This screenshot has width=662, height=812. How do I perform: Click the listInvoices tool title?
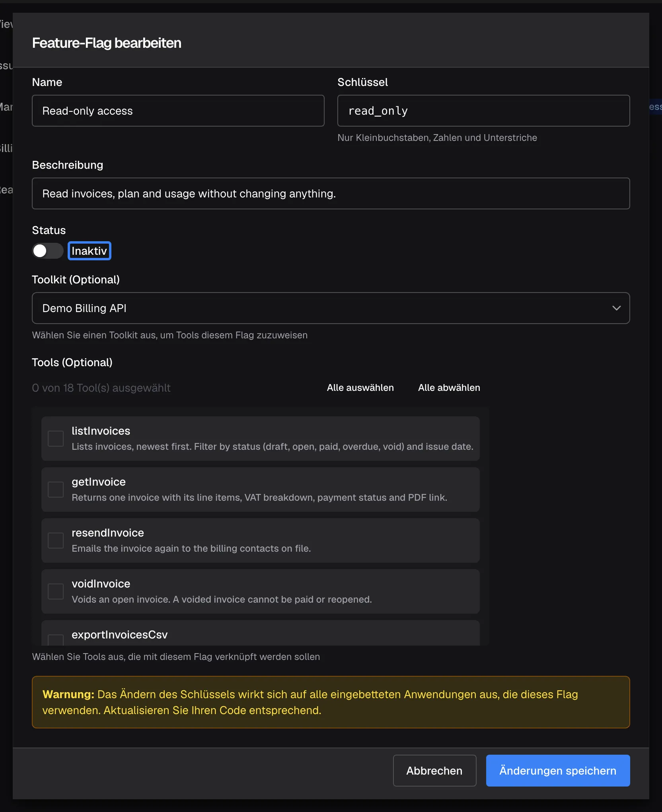pos(101,431)
